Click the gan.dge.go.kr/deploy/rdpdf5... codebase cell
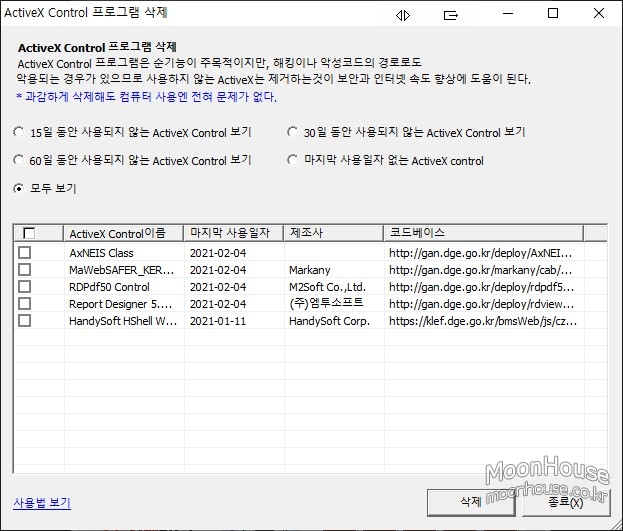 click(484, 287)
